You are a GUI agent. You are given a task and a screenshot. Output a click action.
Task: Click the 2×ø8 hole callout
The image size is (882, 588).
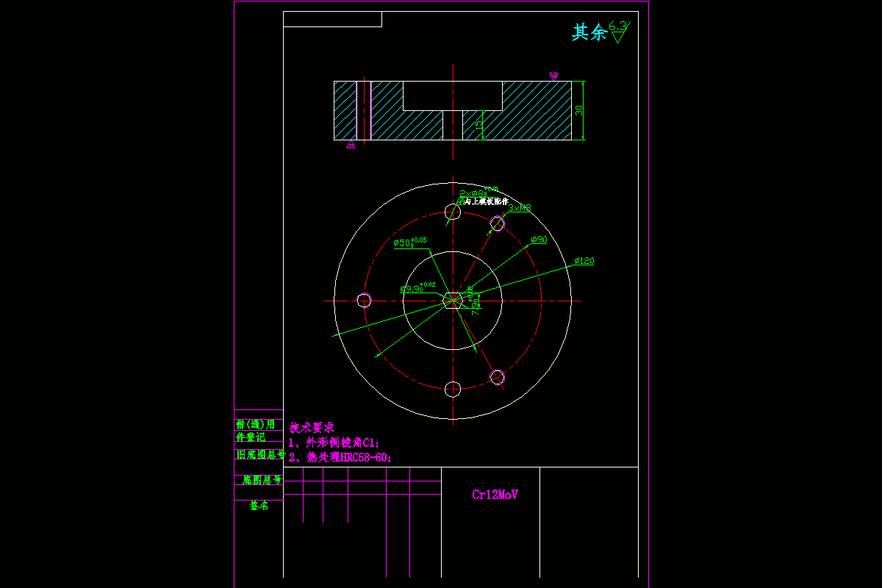tap(478, 193)
